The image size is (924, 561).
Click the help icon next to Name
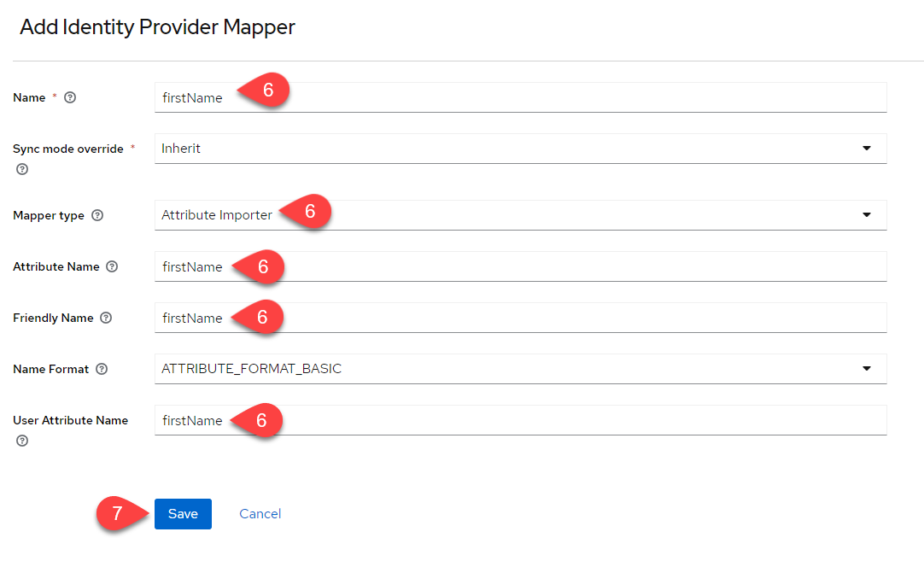70,97
